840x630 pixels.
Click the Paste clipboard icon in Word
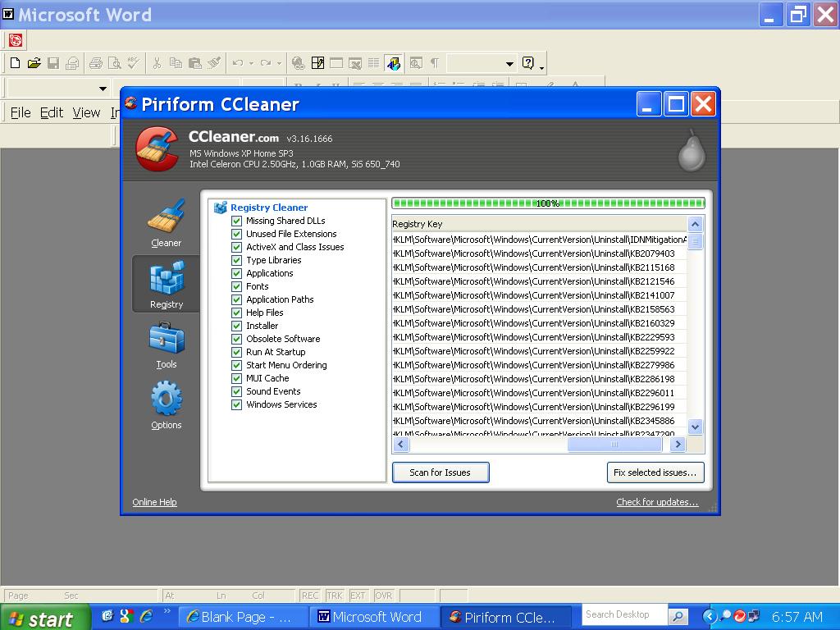pos(194,63)
